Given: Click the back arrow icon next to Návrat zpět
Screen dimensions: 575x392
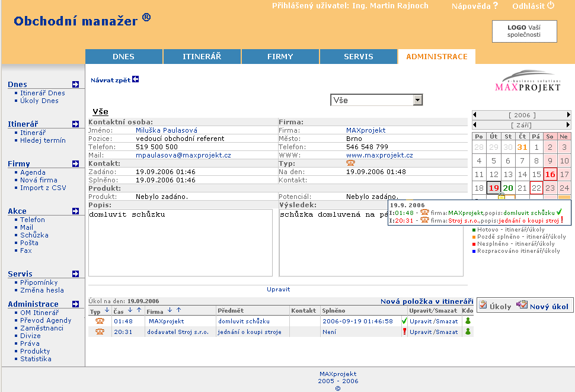Looking at the screenshot, I should (x=136, y=79).
